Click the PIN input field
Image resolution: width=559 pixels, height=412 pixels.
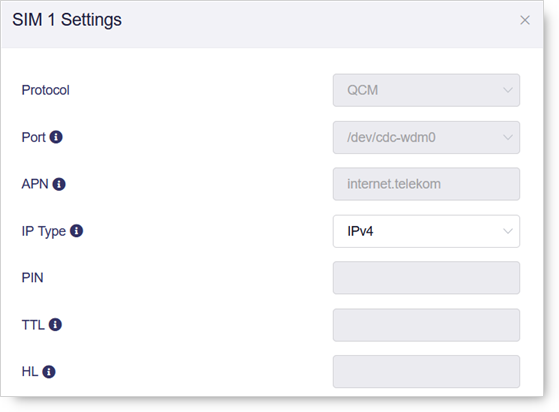pos(426,278)
